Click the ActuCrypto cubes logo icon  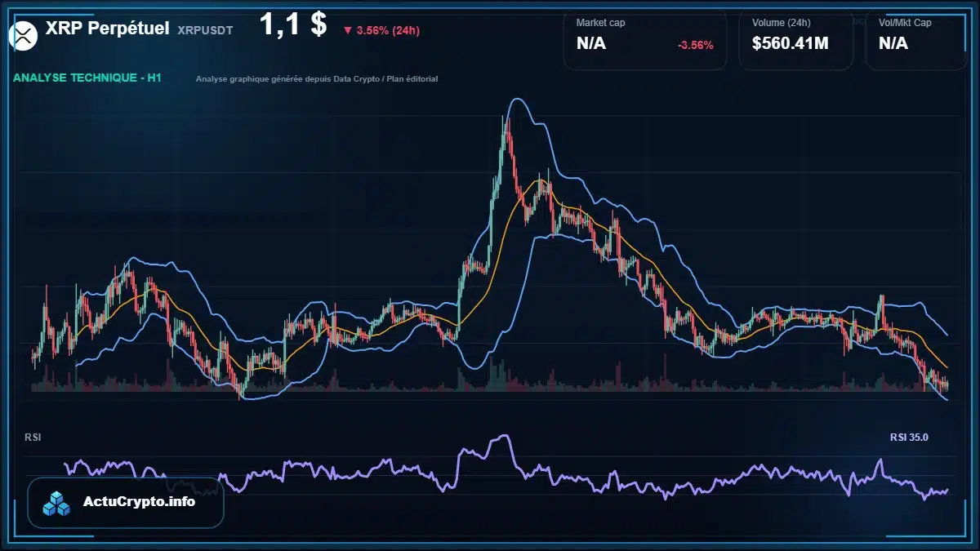pos(57,503)
